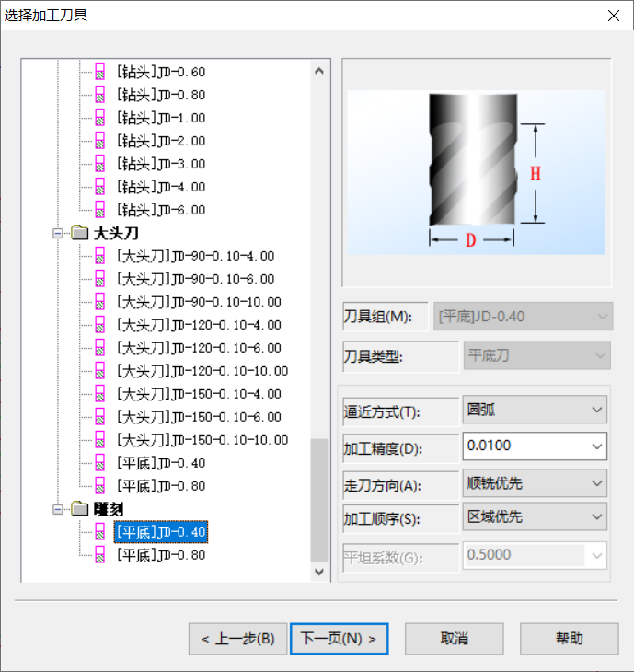Click the tool list scroll down arrow

point(319,572)
